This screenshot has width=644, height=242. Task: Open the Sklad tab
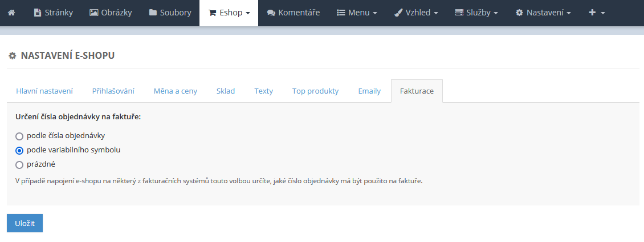(x=226, y=91)
